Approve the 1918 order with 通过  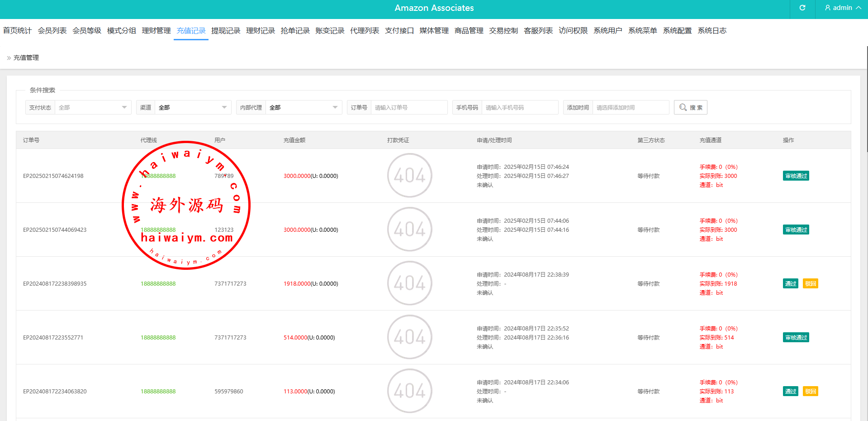pyautogui.click(x=790, y=284)
